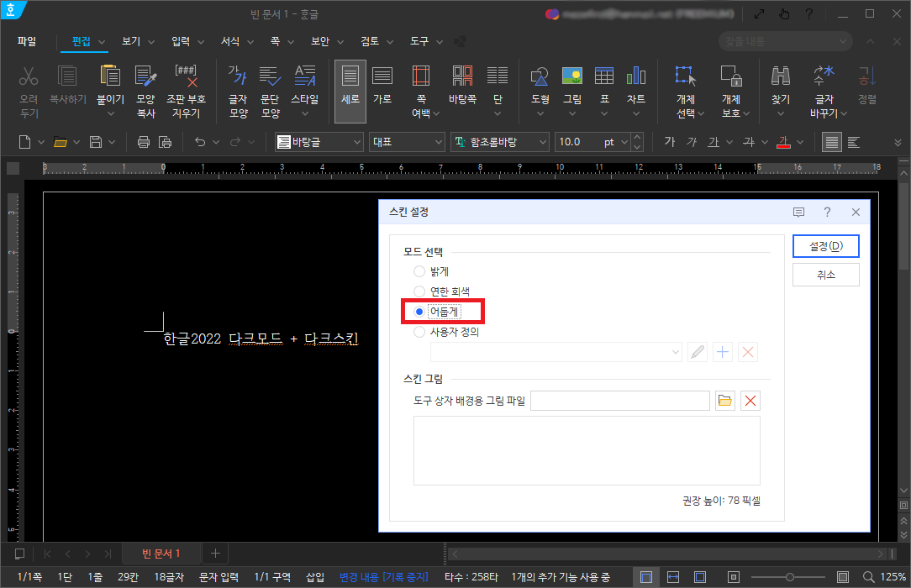The width and height of the screenshot is (911, 588).
Task: Toggle the justify paragraph alignment button
Action: tap(832, 142)
